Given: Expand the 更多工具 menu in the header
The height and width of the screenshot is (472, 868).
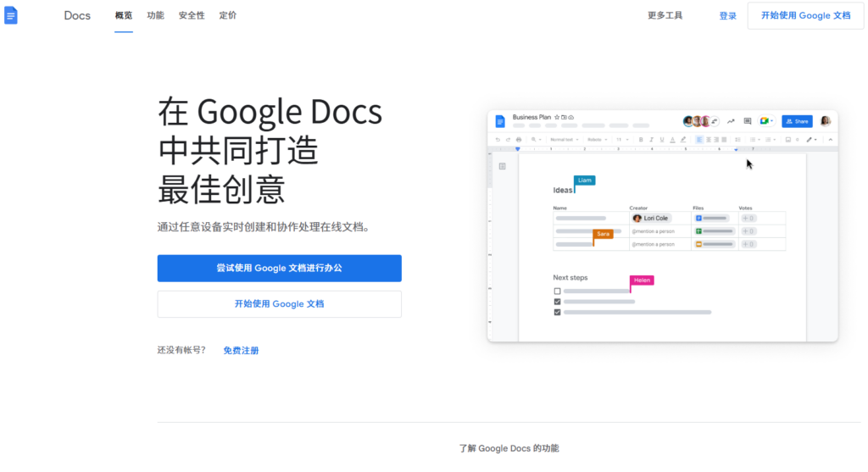Looking at the screenshot, I should click(x=665, y=15).
